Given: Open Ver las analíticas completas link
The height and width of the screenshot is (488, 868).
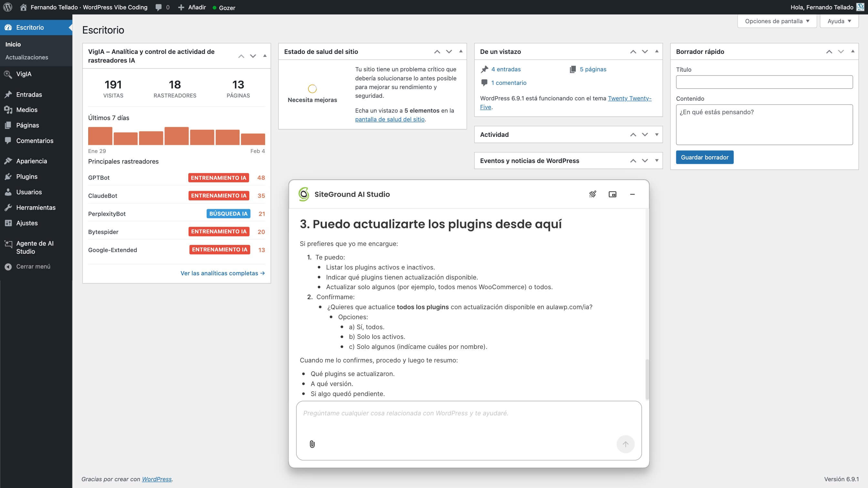Looking at the screenshot, I should [222, 273].
